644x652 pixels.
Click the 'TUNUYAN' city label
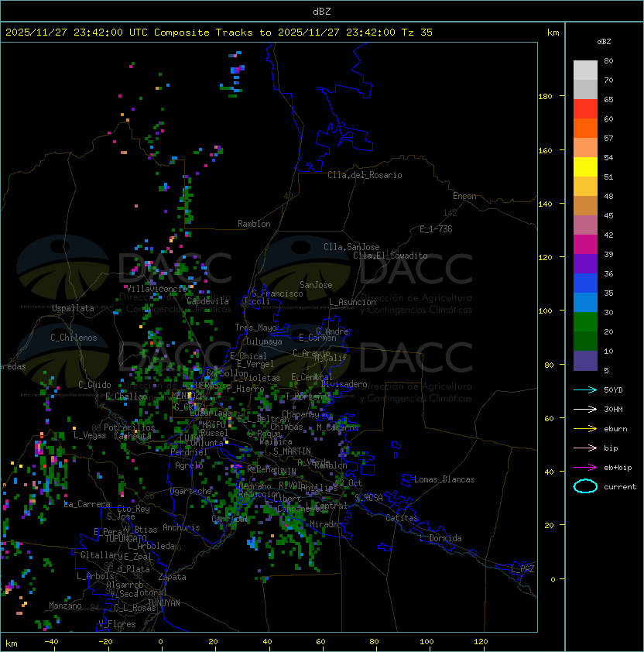[x=164, y=603]
